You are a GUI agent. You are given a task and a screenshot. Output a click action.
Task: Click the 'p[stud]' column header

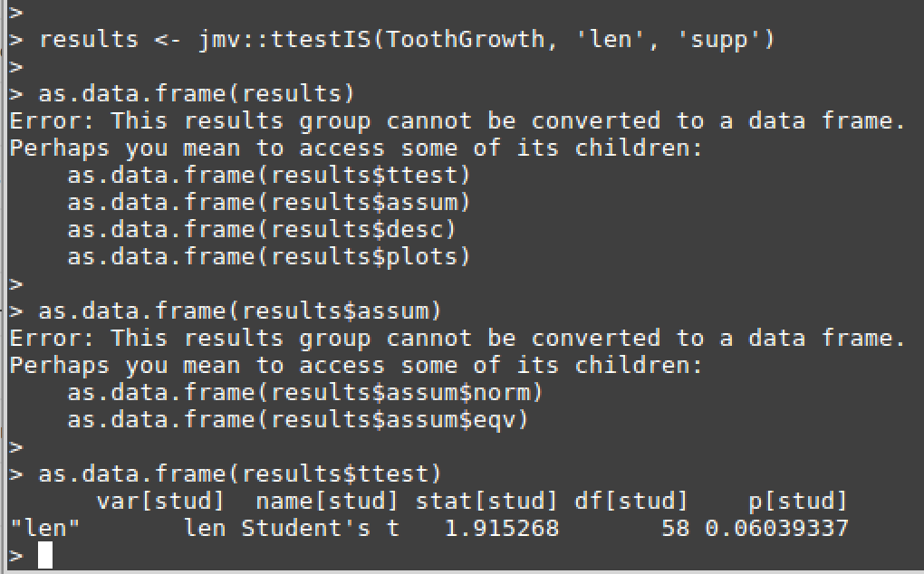point(797,501)
